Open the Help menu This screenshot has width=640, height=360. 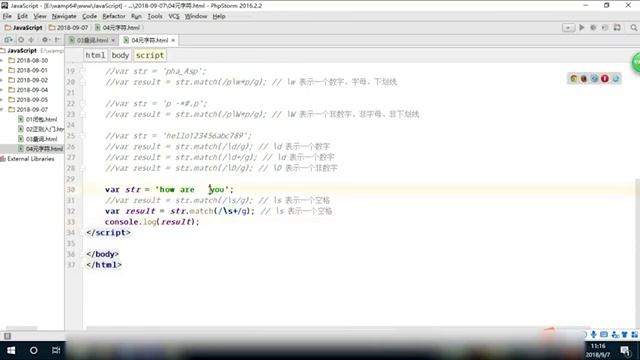coord(219,16)
